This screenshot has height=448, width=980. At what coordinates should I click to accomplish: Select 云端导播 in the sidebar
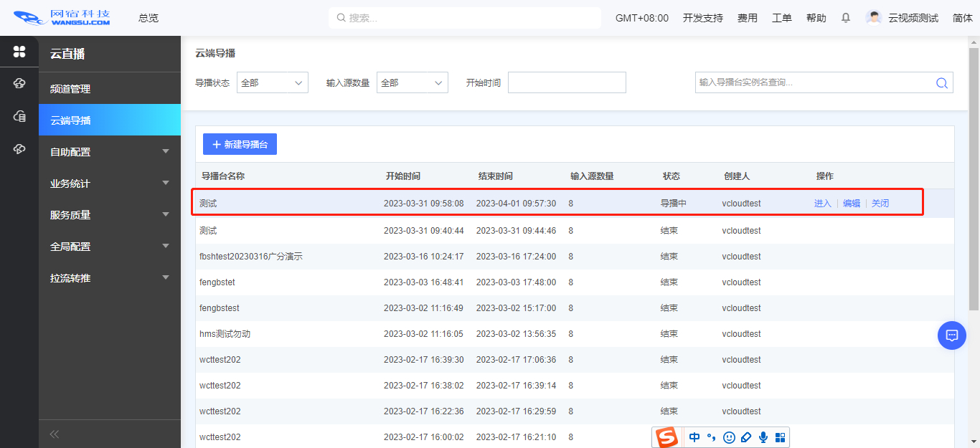click(x=110, y=120)
